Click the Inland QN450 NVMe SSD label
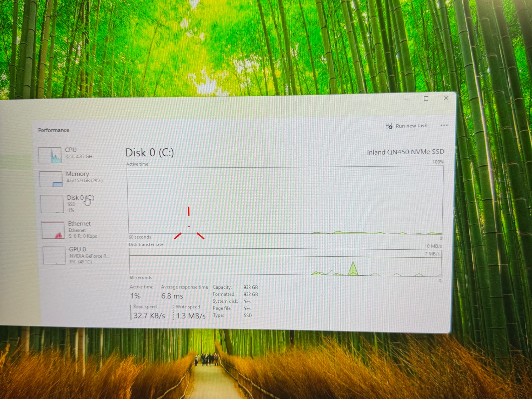The image size is (532, 399). (x=405, y=152)
